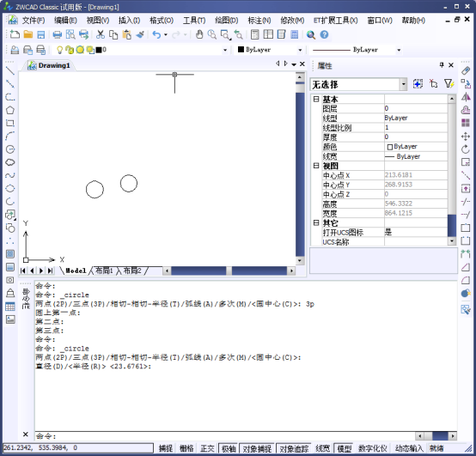Toggle 对象捕捉 object snap mode
This screenshot has width=476, height=456.
(x=257, y=448)
